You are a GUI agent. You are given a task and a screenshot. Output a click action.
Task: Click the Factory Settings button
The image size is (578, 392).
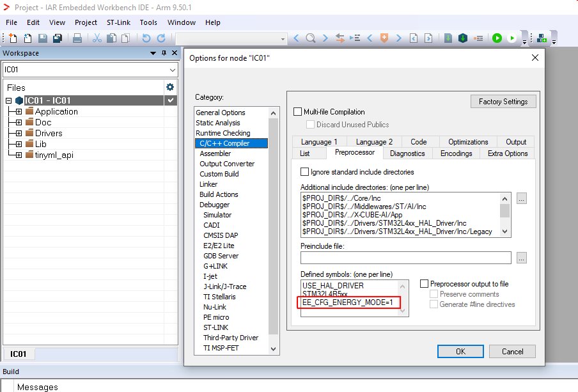click(503, 102)
